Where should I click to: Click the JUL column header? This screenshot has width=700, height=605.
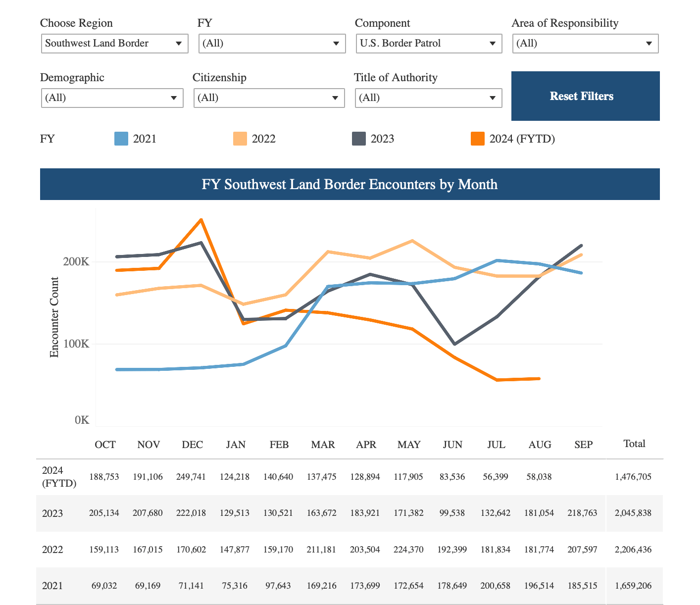pyautogui.click(x=497, y=445)
